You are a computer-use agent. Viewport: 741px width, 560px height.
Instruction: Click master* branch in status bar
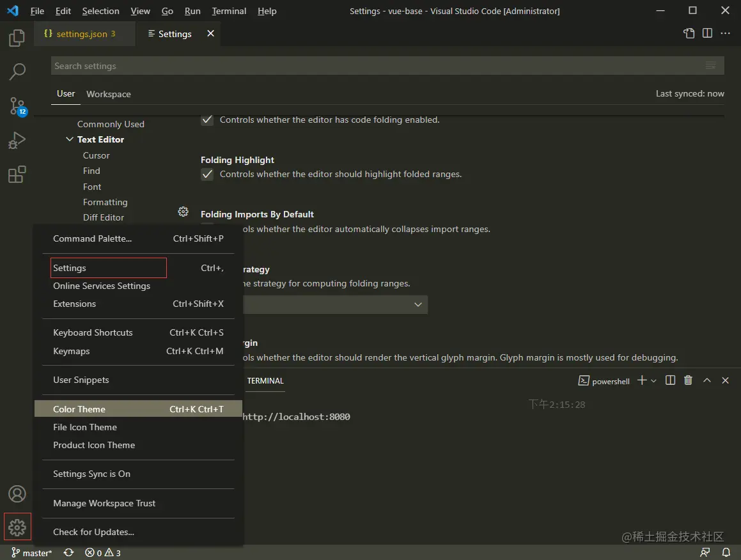(x=32, y=552)
